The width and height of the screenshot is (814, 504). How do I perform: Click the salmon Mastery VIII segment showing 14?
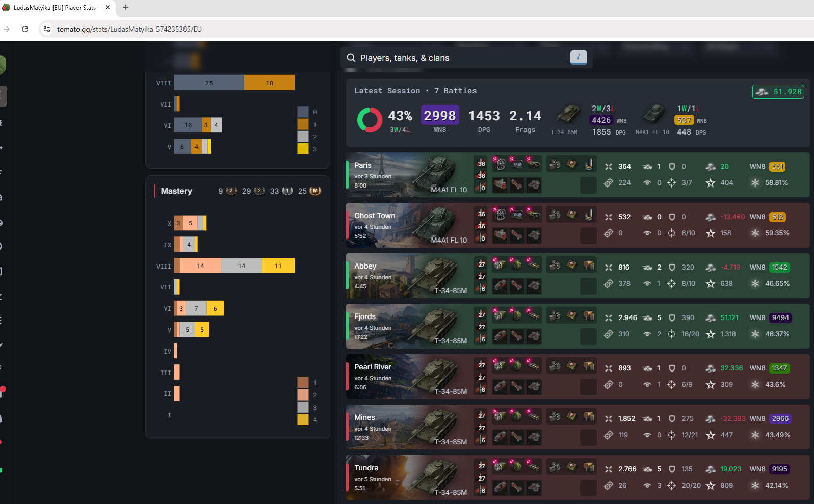pos(200,266)
